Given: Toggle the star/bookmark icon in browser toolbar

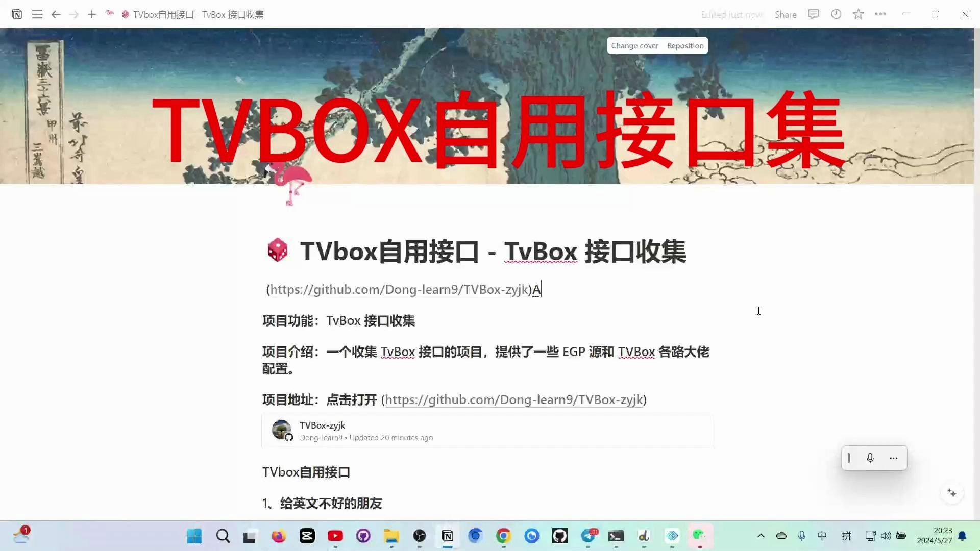Looking at the screenshot, I should point(859,14).
